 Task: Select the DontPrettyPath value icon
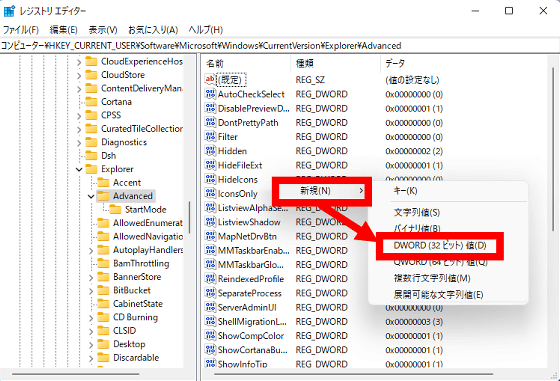[x=210, y=122]
